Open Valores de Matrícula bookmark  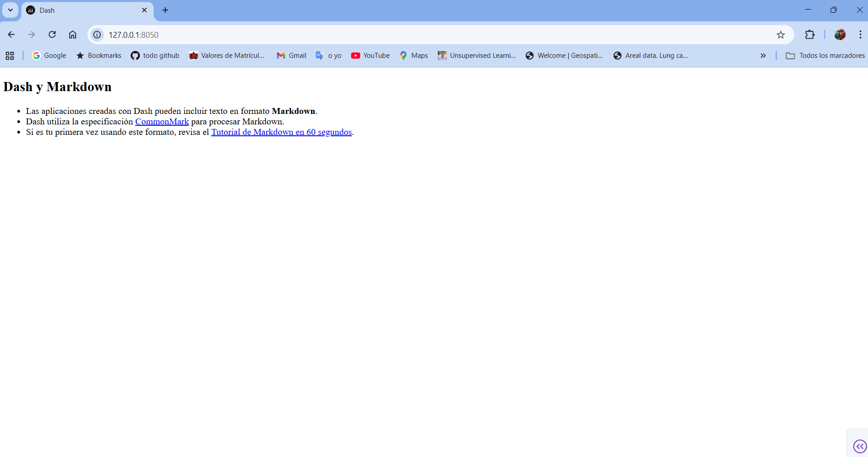227,56
